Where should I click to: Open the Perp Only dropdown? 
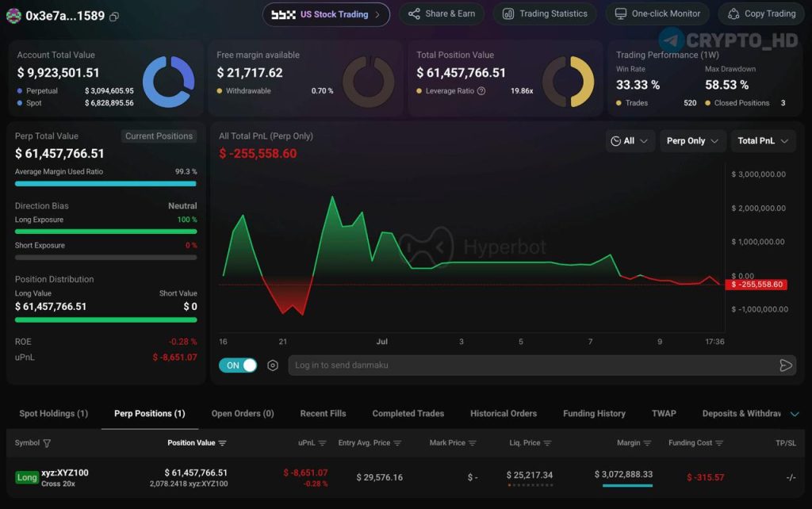click(x=692, y=141)
